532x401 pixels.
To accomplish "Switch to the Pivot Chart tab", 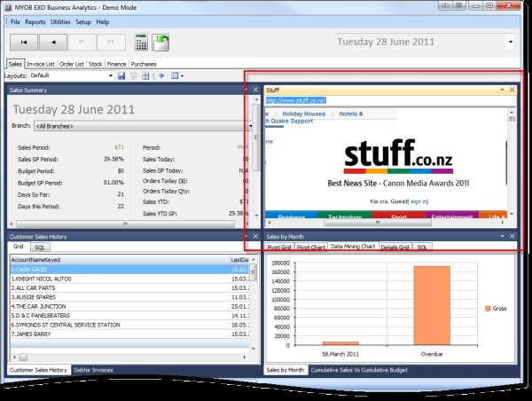I will [x=311, y=248].
